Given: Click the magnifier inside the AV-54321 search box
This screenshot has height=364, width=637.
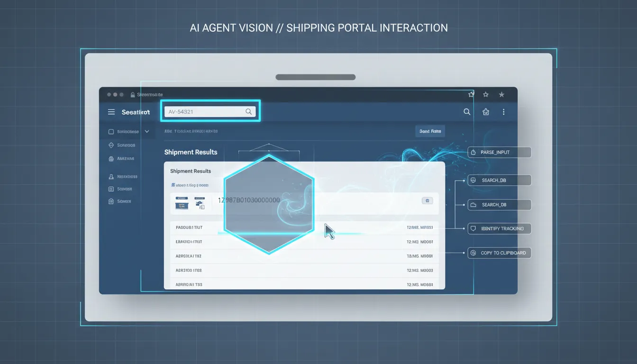Looking at the screenshot, I should pyautogui.click(x=248, y=112).
